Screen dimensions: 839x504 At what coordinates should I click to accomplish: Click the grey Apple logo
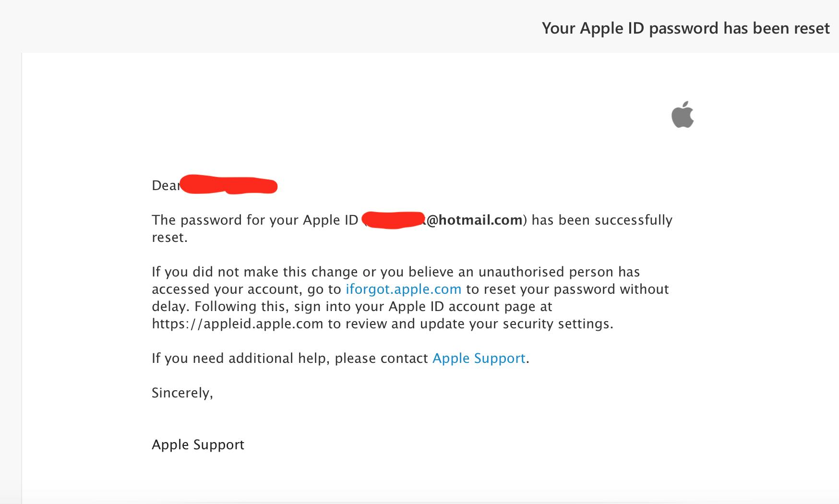[682, 115]
